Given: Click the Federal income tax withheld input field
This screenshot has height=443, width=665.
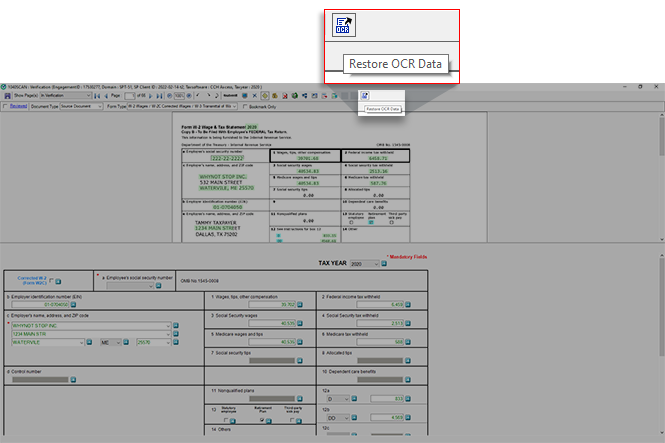Looking at the screenshot, I should pos(380,306).
